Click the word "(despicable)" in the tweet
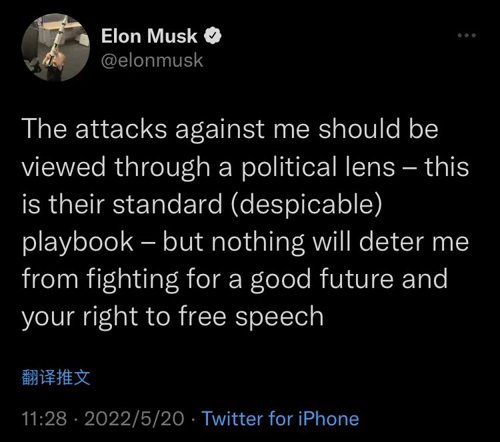The height and width of the screenshot is (442, 500). pyautogui.click(x=305, y=205)
